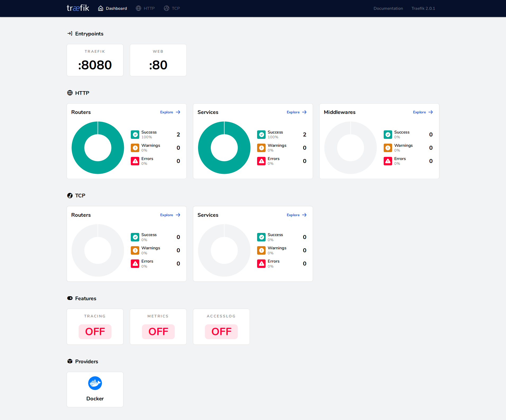Click the Features section toggle icon
506x420 pixels.
(x=70, y=298)
